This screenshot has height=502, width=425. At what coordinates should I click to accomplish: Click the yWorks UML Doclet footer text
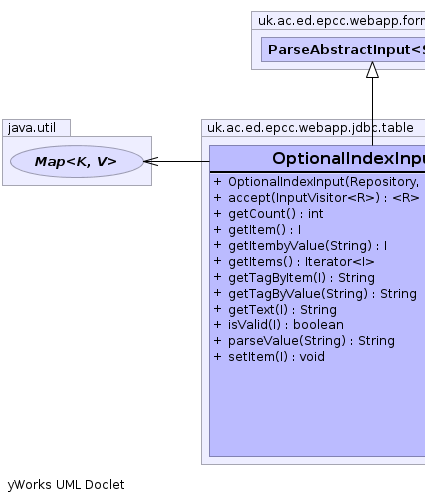click(x=66, y=485)
